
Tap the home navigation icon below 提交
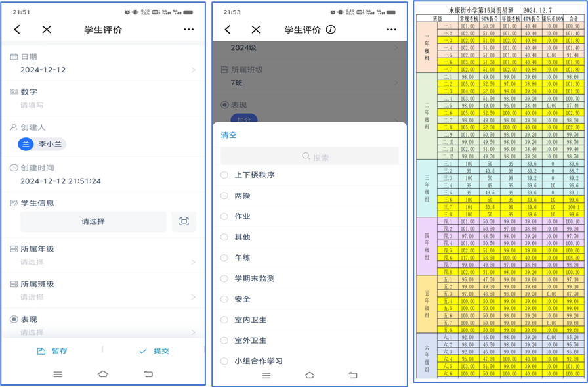103,374
